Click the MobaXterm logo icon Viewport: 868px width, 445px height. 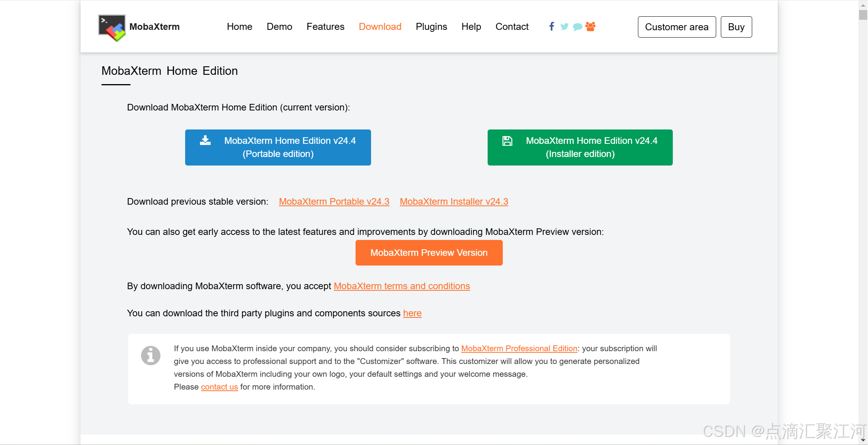pyautogui.click(x=112, y=28)
